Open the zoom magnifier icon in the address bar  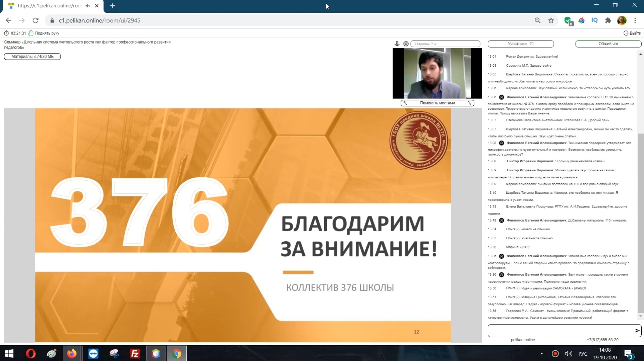537,20
